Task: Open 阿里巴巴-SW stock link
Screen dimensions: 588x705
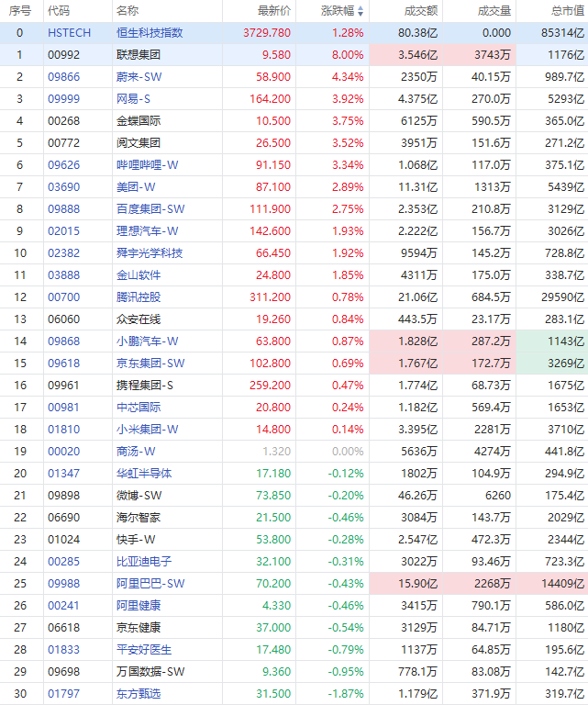Action: (150, 584)
